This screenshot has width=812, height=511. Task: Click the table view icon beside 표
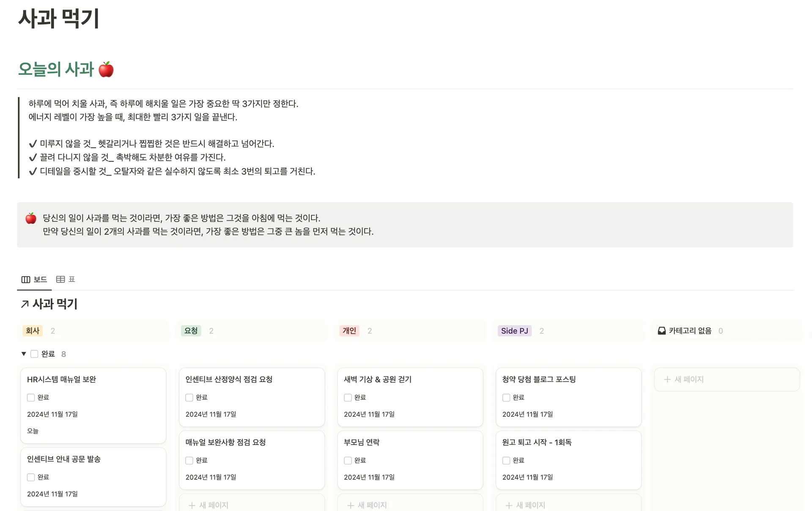click(x=60, y=279)
